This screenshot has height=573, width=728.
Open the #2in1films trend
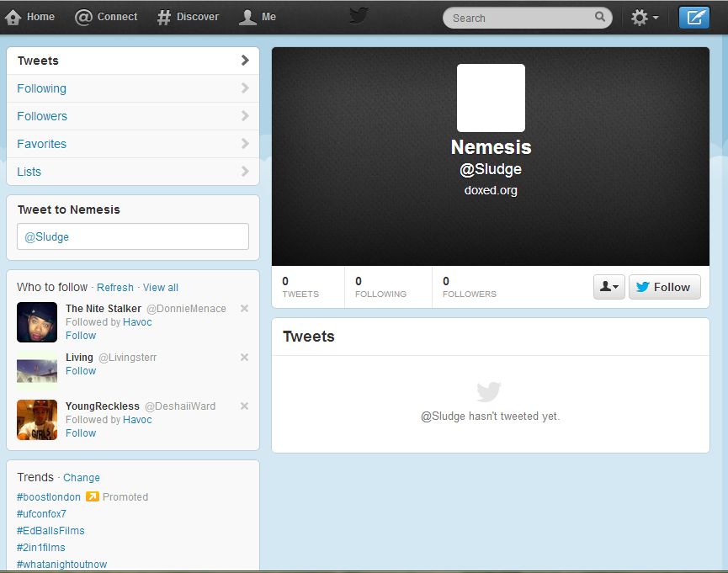coord(41,548)
